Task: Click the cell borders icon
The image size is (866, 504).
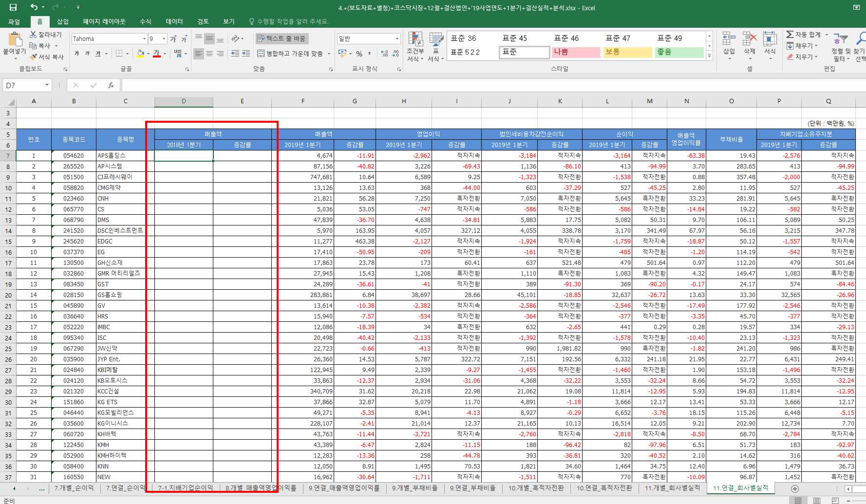Action: [119, 53]
